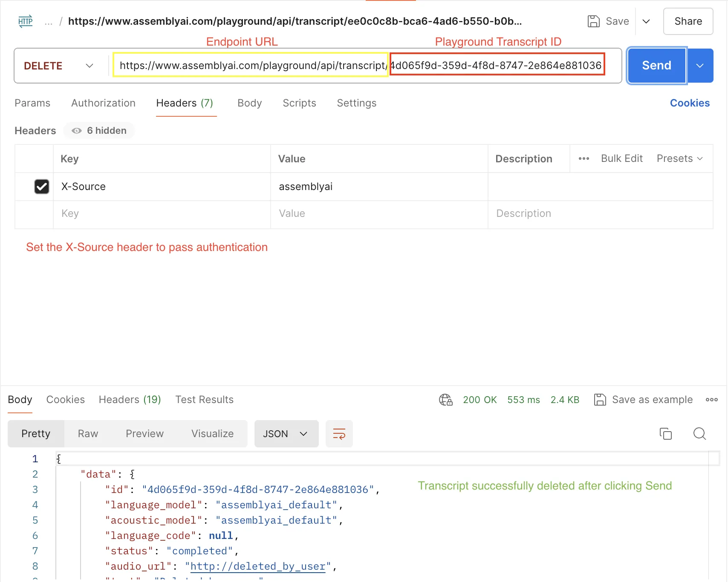Switch to the Authorization tab

[x=103, y=103]
